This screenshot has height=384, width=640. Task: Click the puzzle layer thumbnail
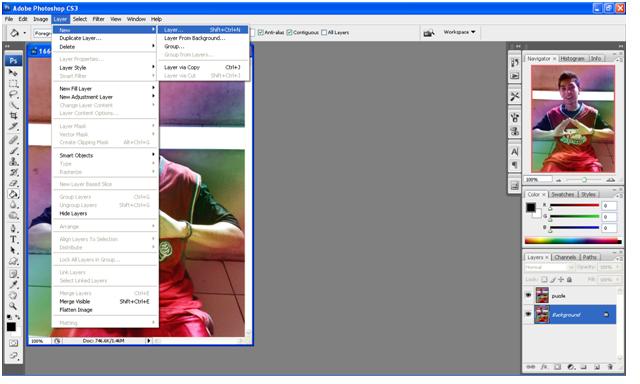542,295
